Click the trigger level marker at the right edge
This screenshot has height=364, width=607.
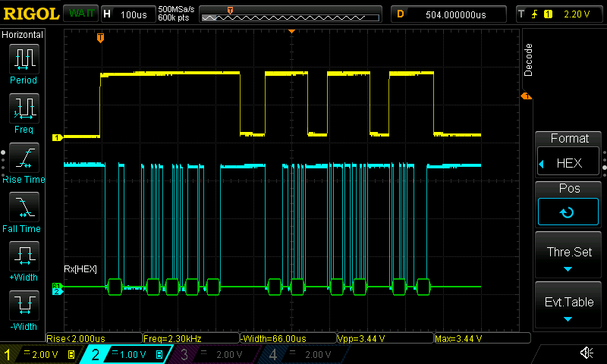coord(526,96)
